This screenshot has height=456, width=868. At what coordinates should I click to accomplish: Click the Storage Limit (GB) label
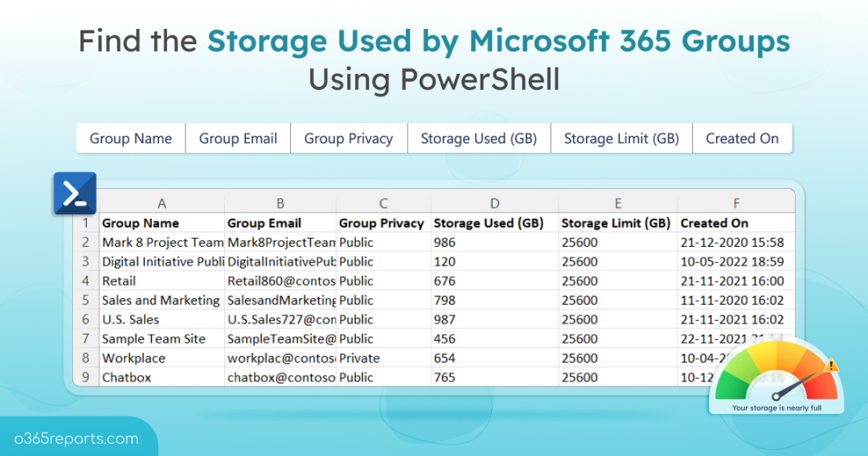(x=621, y=138)
